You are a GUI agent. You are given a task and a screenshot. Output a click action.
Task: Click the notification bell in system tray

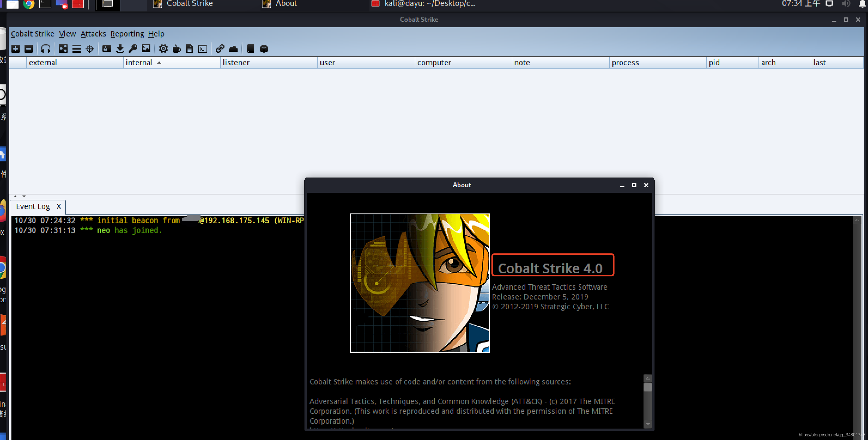[x=863, y=4]
